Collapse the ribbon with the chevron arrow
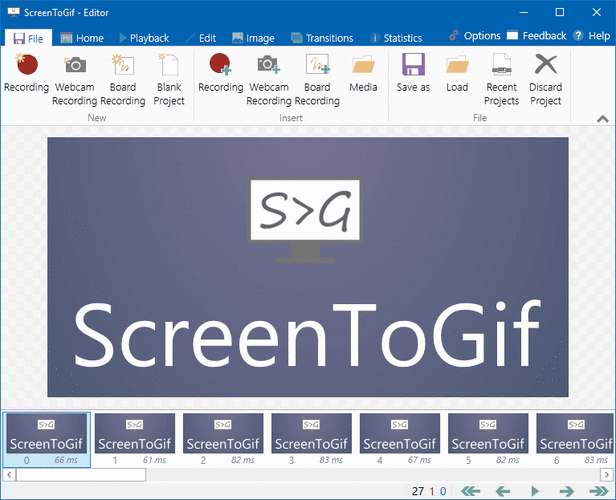The image size is (616, 500). pyautogui.click(x=604, y=118)
